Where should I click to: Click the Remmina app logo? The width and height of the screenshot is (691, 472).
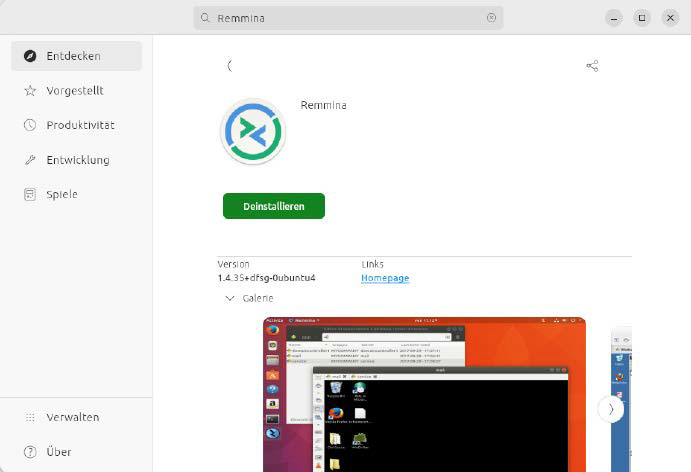pyautogui.click(x=253, y=131)
